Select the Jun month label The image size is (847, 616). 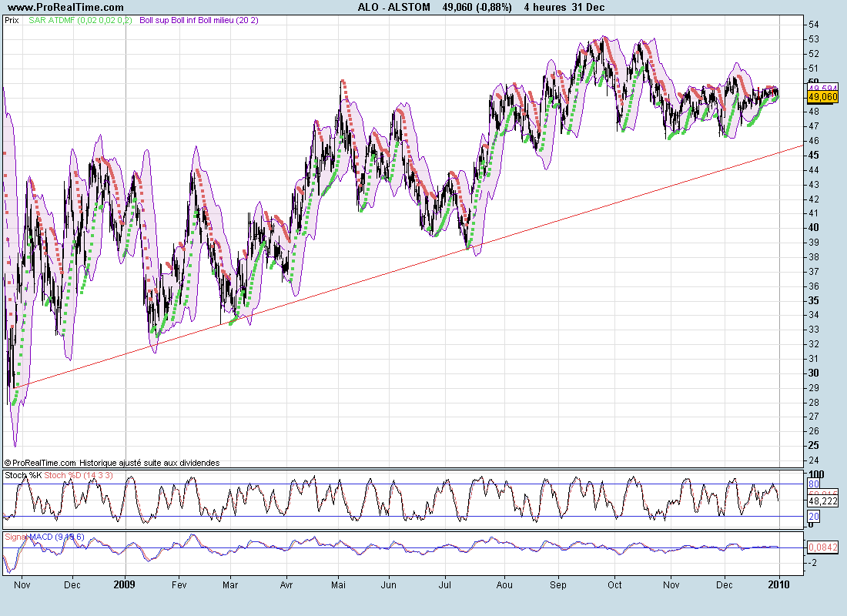pos(389,584)
